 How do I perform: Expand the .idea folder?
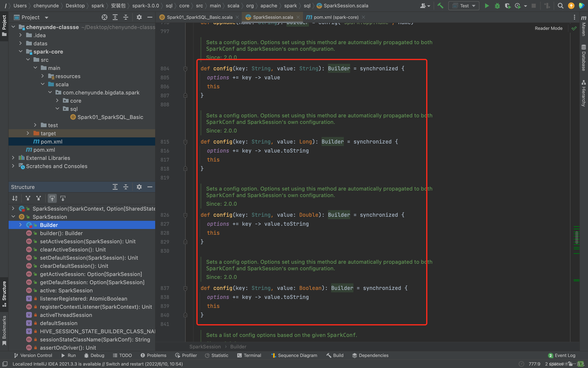tap(21, 35)
